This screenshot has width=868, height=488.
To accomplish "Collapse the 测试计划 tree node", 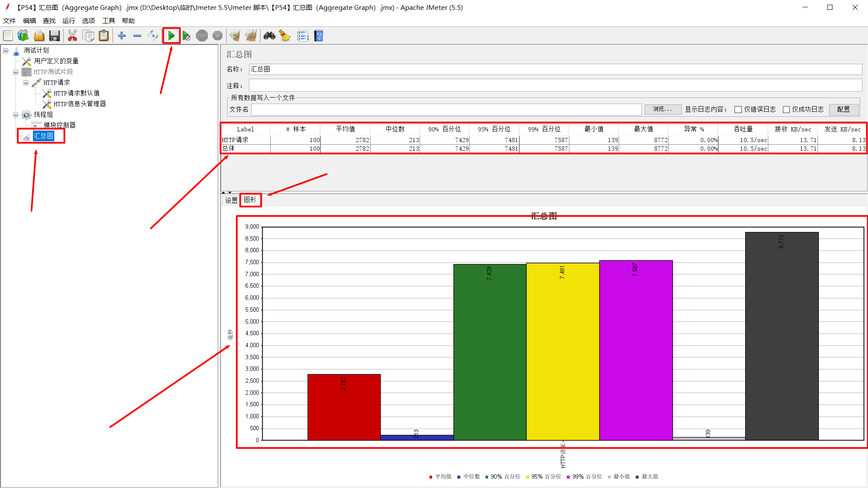I will tap(6, 51).
